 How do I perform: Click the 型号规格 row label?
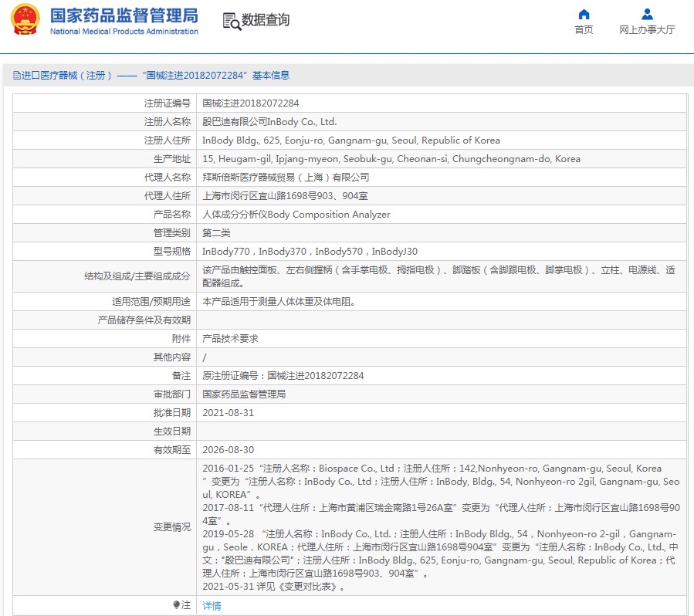[171, 252]
